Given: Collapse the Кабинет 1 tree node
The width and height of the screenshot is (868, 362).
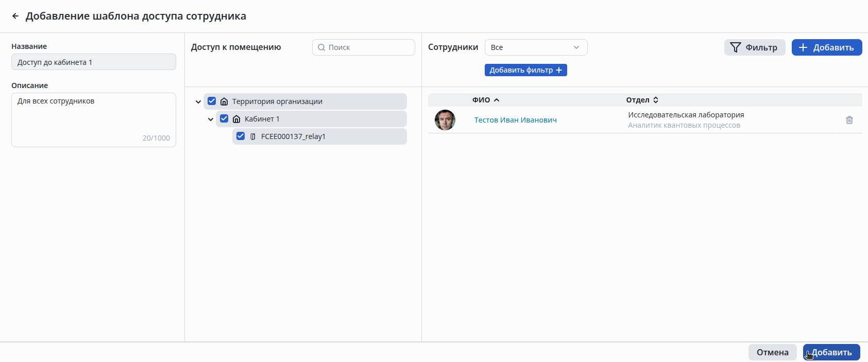Looking at the screenshot, I should pyautogui.click(x=211, y=119).
